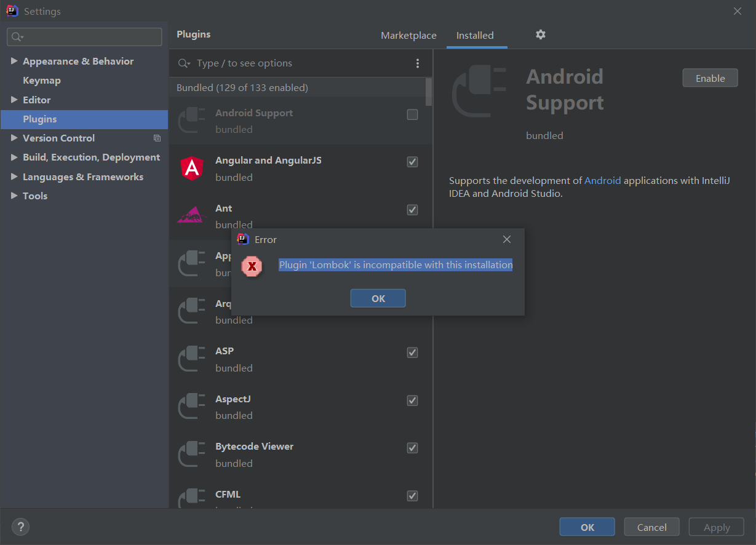The width and height of the screenshot is (756, 545).
Task: Click the Apply button in Settings
Action: coord(717,527)
